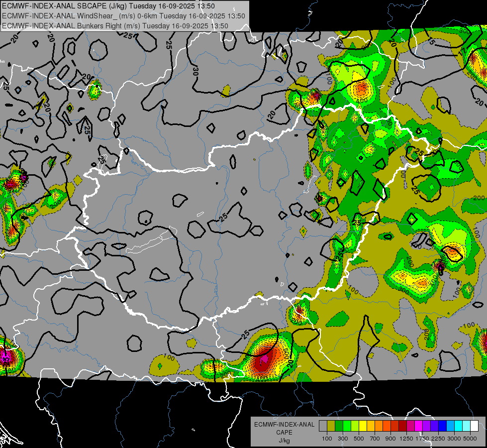Click the 1750 tick label under colorbar
487x448 pixels.
coord(422,439)
